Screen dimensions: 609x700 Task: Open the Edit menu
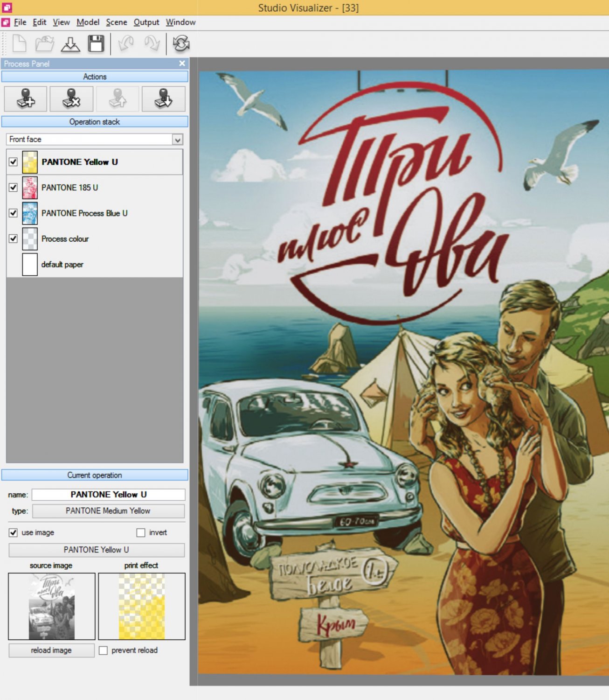coord(40,22)
